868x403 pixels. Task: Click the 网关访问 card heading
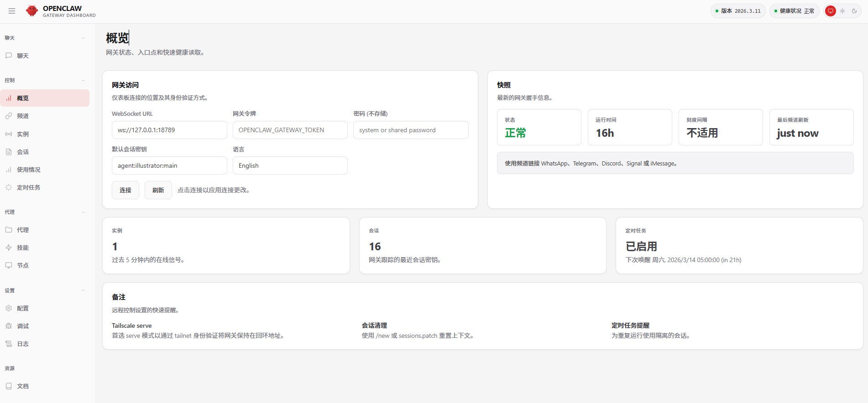125,85
